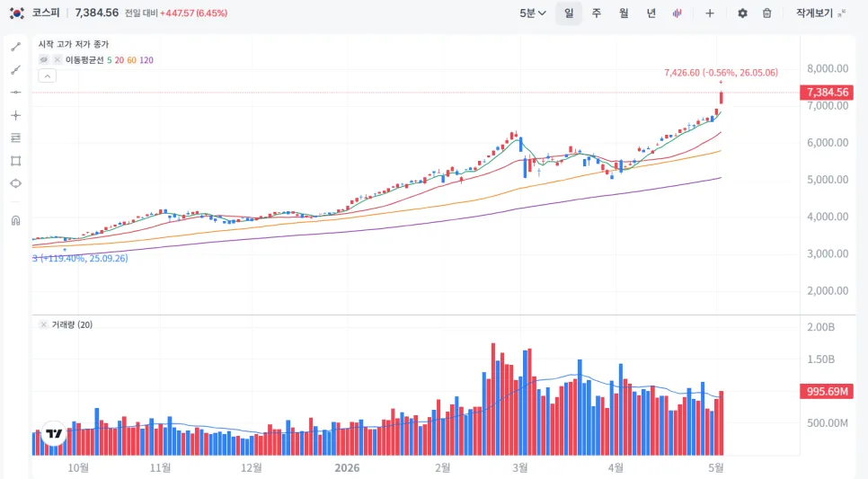Click the 3월 label on time axis
The height and width of the screenshot is (479, 868).
pos(519,468)
